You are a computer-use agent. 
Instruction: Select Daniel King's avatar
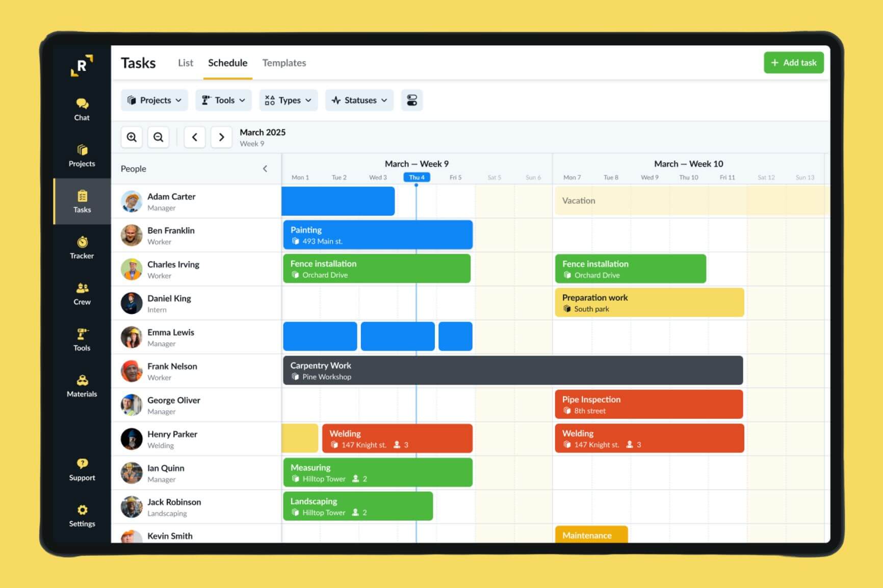click(x=132, y=303)
